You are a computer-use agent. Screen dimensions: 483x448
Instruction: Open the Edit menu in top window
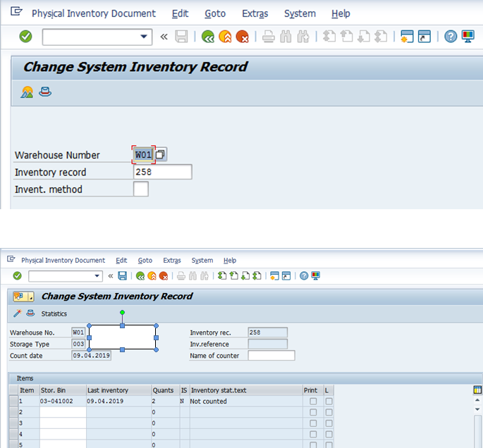(x=180, y=13)
